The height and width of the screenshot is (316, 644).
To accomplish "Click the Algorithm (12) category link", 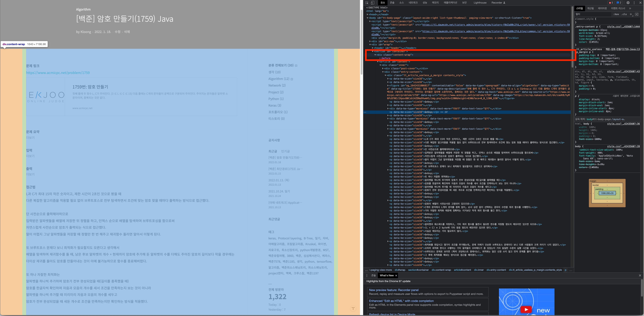I will (279, 79).
